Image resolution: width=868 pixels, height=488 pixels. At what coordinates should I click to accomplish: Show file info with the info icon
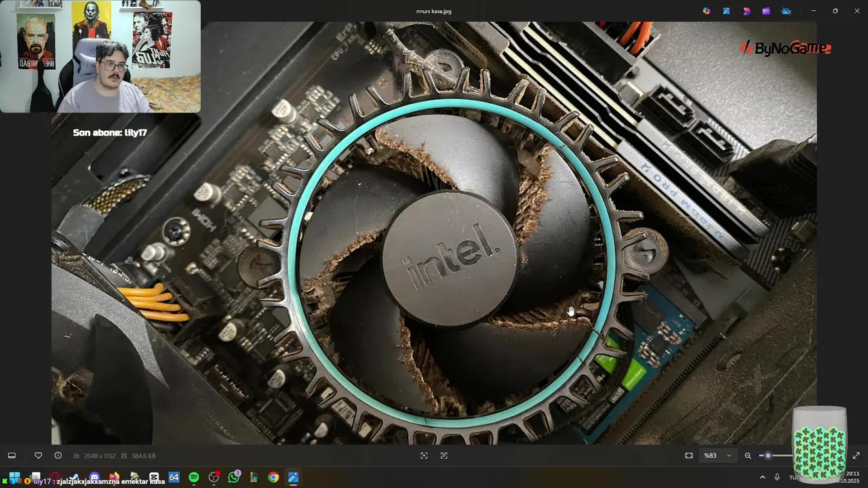58,455
